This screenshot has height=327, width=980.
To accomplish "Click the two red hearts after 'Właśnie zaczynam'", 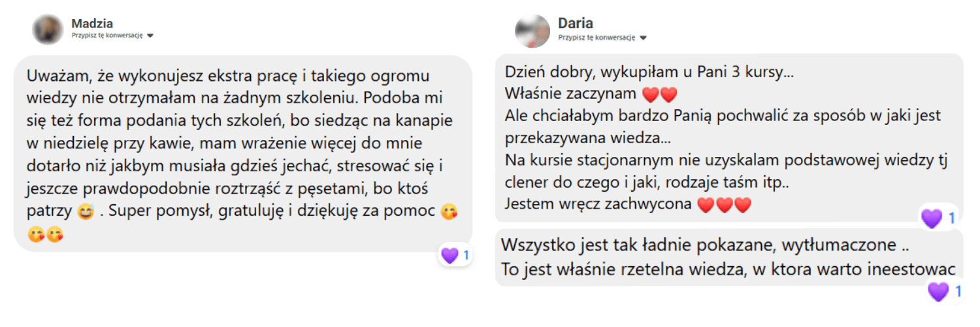I will [661, 95].
